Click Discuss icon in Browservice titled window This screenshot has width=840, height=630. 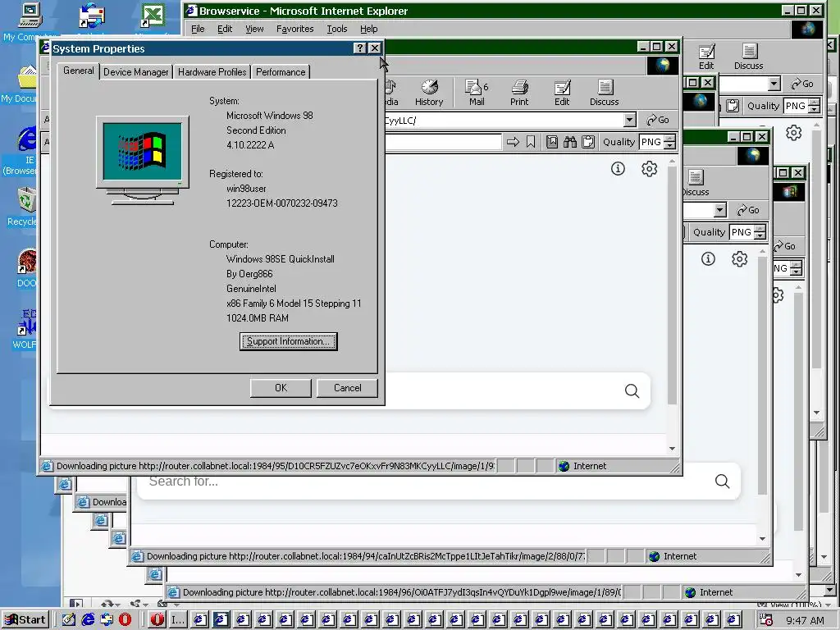pos(748,57)
